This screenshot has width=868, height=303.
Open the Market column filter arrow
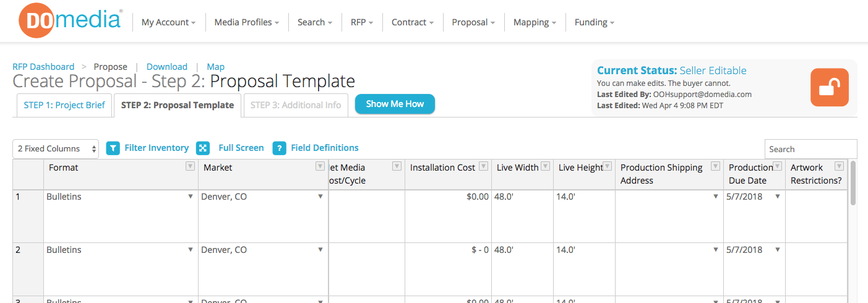(x=320, y=166)
